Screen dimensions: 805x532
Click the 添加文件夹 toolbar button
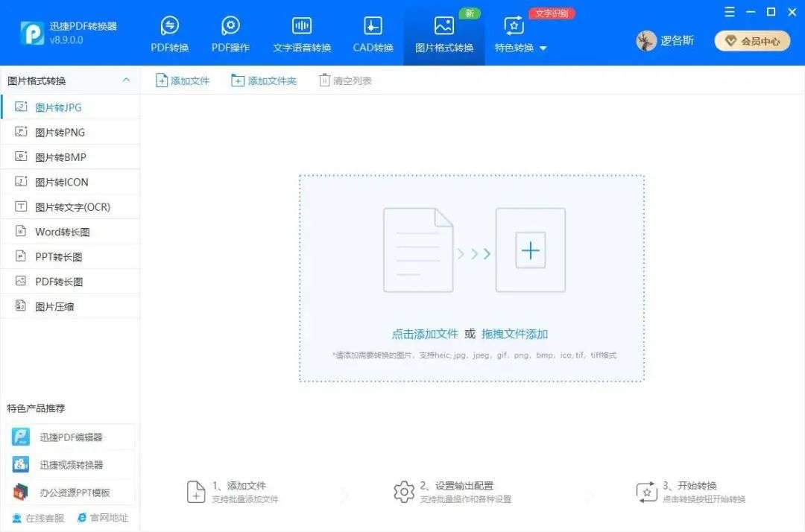click(264, 80)
